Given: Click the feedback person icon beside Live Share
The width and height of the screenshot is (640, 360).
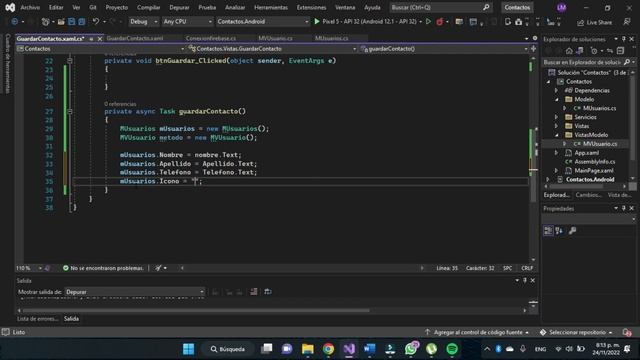Looking at the screenshot, I should (627, 22).
